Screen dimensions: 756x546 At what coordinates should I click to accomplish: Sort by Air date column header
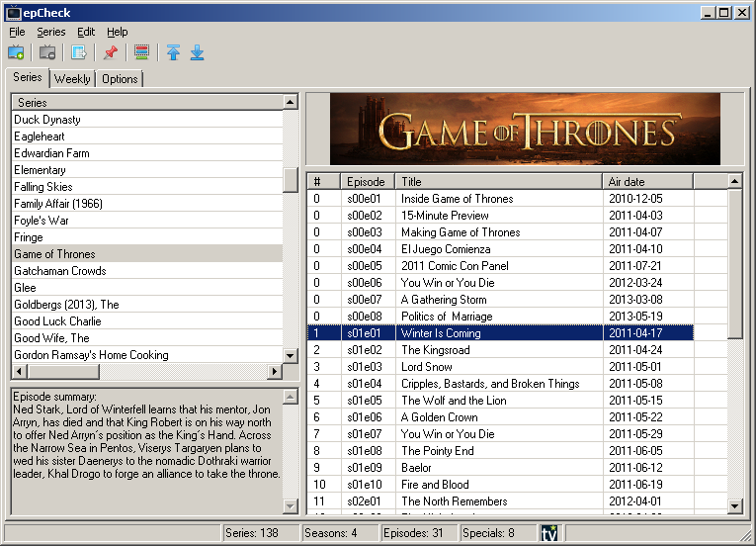click(647, 182)
